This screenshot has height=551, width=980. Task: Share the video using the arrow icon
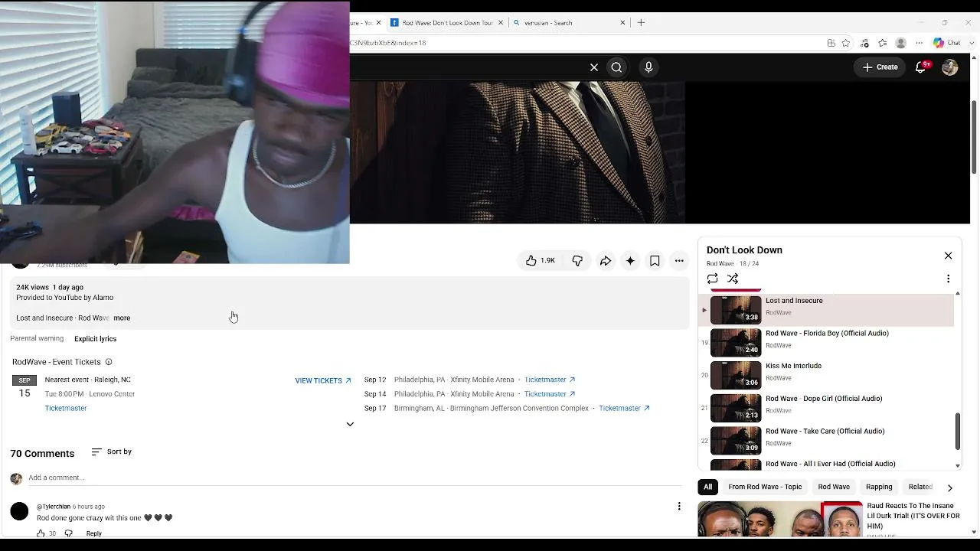606,261
